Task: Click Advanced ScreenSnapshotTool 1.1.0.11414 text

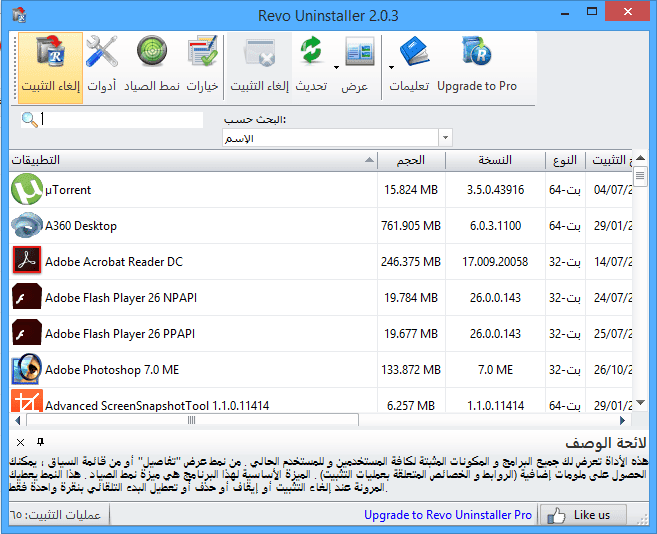Action: pyautogui.click(x=157, y=406)
